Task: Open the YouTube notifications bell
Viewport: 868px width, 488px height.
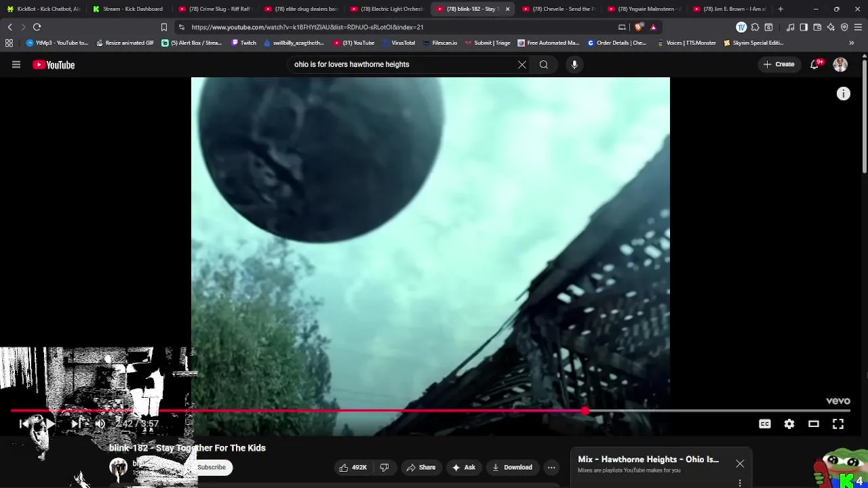Action: tap(815, 64)
